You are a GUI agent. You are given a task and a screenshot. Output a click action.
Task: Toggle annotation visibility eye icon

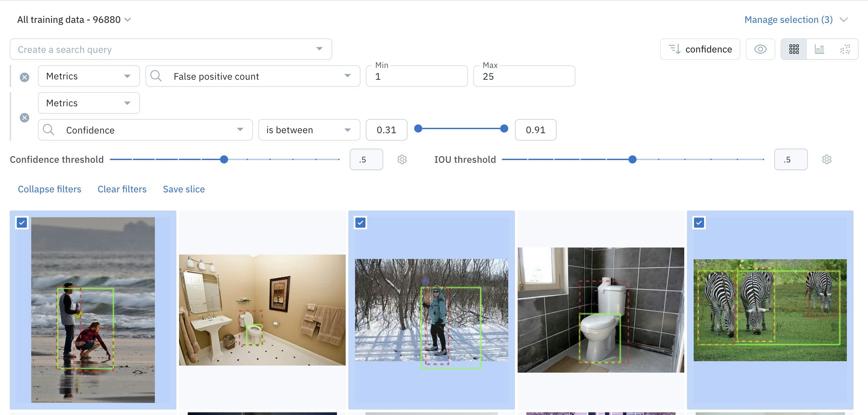click(x=760, y=49)
